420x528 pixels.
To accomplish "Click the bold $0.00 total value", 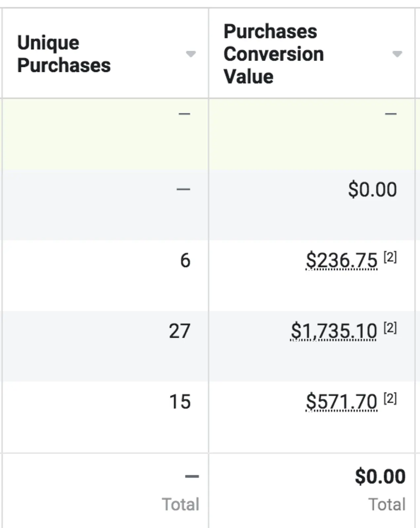I will 380,477.
